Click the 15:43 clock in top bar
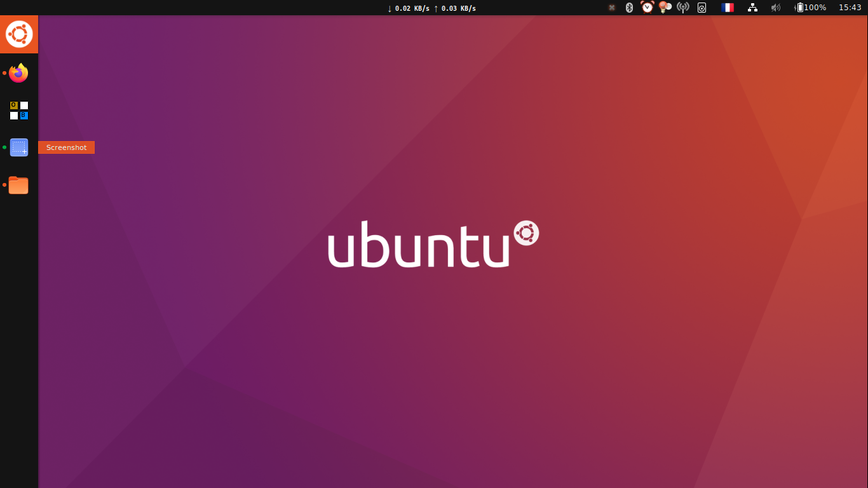Screen dimensions: 868x488 (850, 8)
